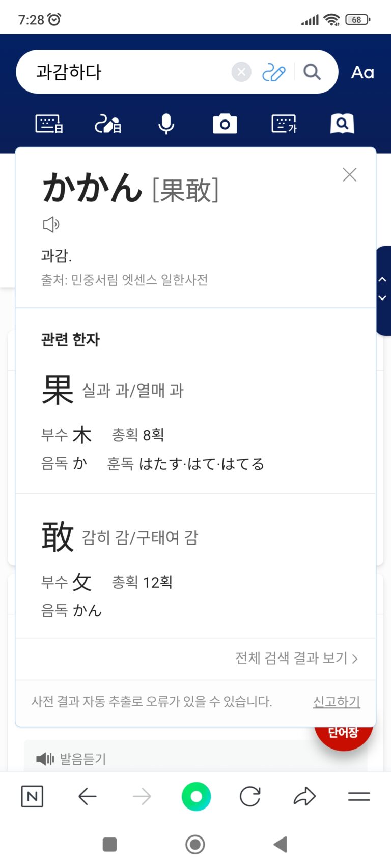Open the dictionary book search icon
This screenshot has width=391, height=868.
point(342,124)
